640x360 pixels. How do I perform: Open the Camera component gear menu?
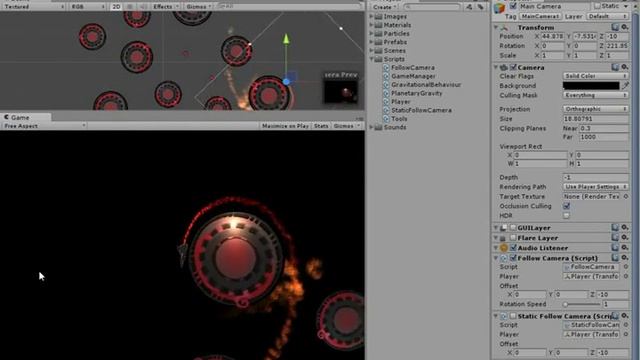pyautogui.click(x=624, y=67)
